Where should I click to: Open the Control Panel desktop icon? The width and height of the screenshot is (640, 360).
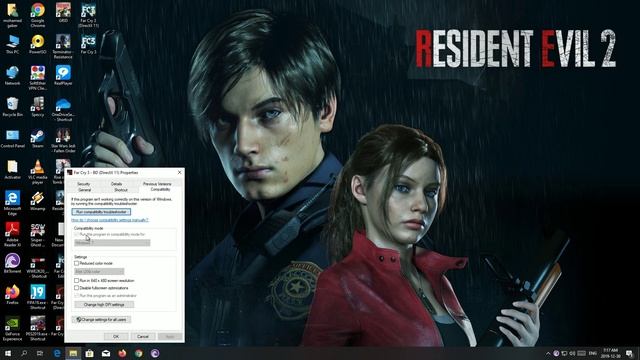[12, 139]
